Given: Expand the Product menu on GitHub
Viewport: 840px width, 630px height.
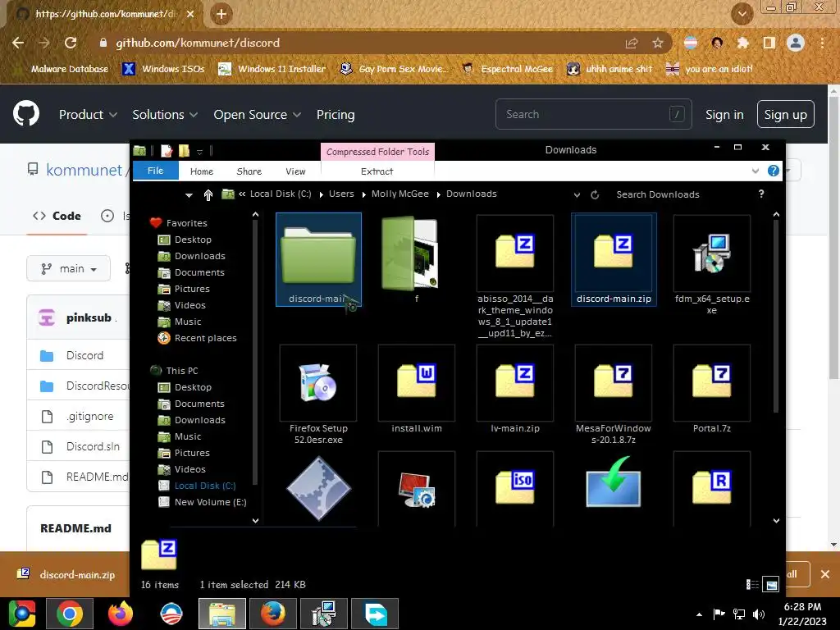Looking at the screenshot, I should (88, 115).
